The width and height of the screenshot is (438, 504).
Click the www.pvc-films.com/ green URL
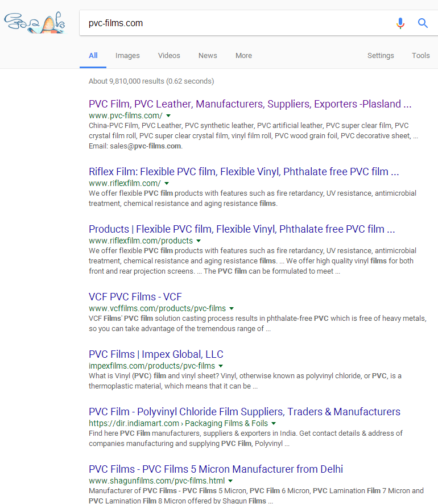(x=126, y=115)
